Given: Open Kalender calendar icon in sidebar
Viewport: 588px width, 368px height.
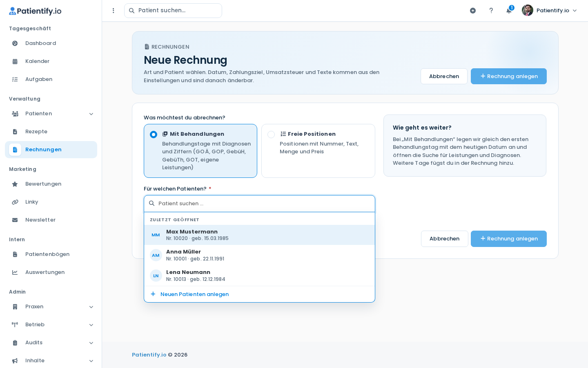Looking at the screenshot, I should pyautogui.click(x=15, y=61).
